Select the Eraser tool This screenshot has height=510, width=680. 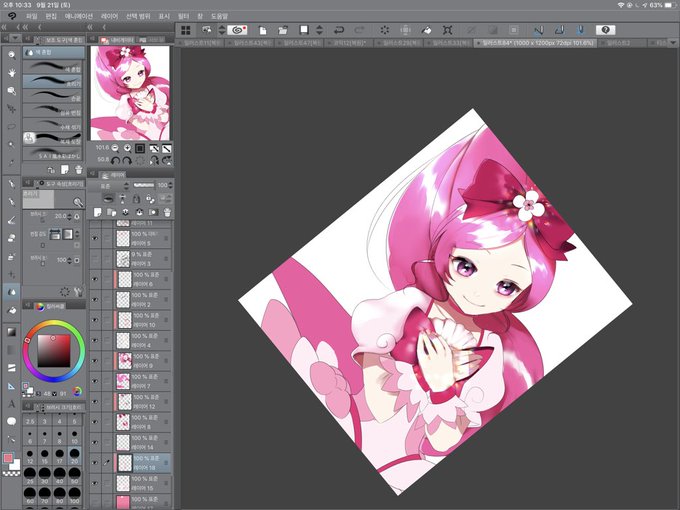12,238
